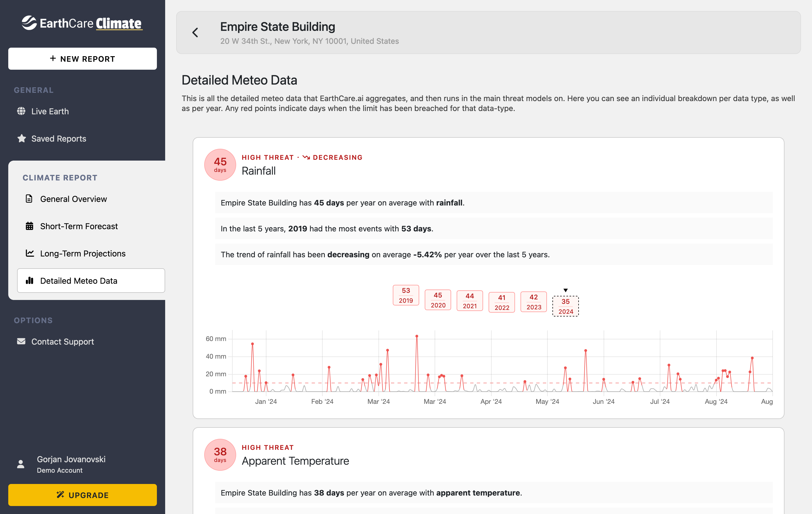Click the Rainfall card heading
The image size is (812, 514).
259,171
